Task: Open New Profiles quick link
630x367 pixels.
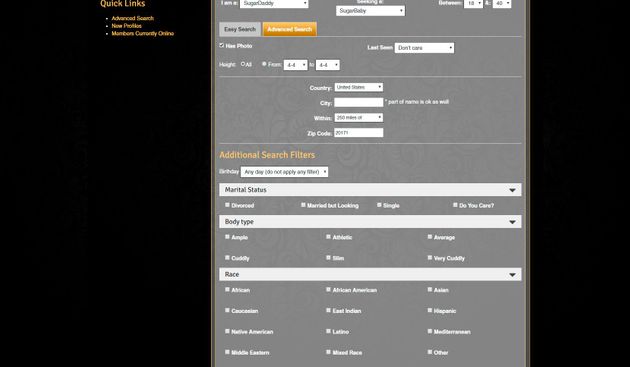Action: pos(126,26)
